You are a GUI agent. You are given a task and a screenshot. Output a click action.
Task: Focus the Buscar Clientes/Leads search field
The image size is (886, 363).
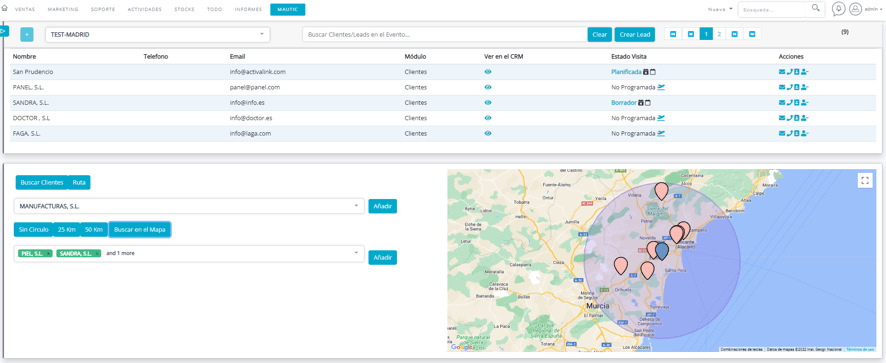point(445,34)
